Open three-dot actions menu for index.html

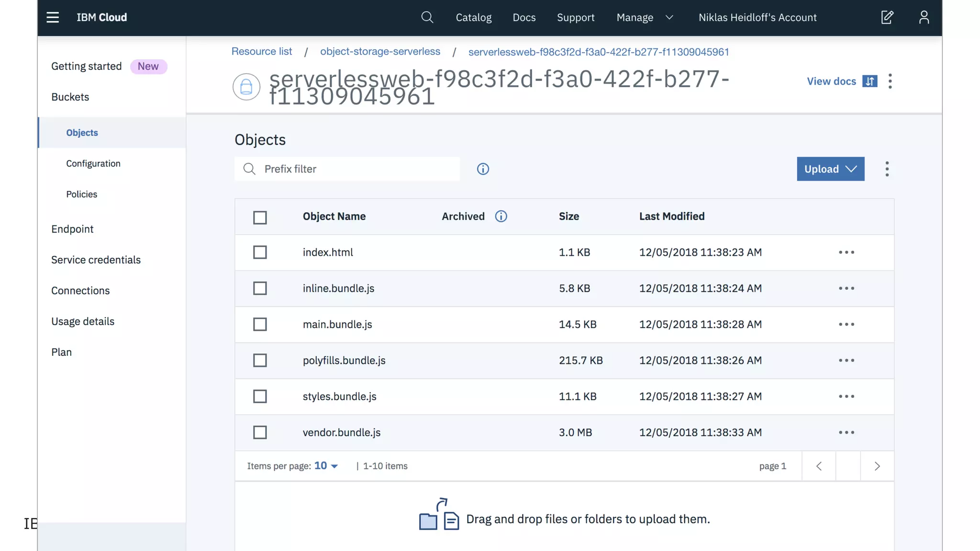pos(846,253)
